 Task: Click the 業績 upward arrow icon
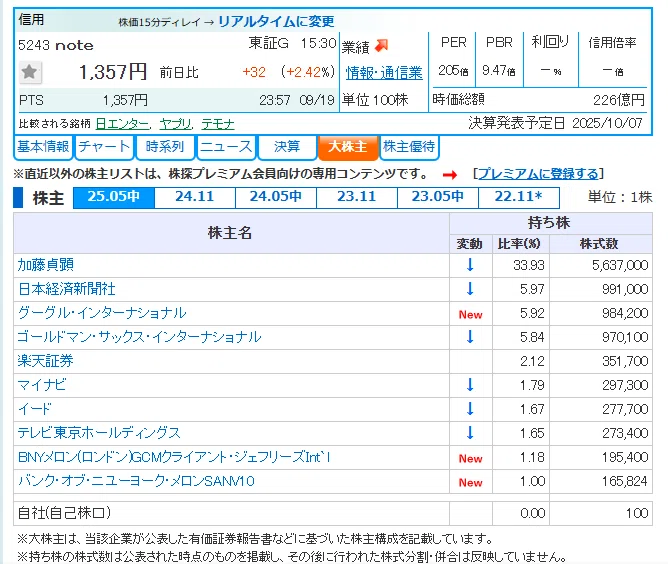[x=381, y=45]
